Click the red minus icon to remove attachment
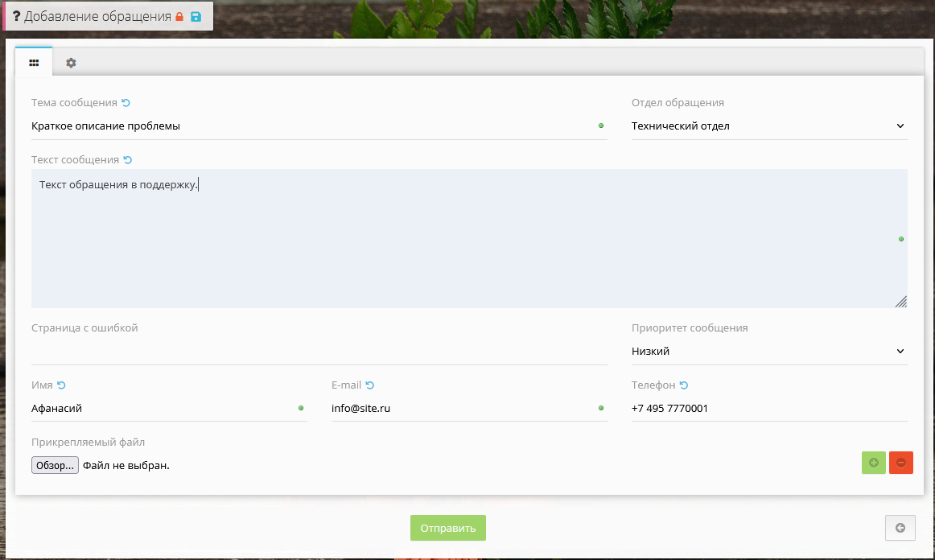 [x=901, y=463]
